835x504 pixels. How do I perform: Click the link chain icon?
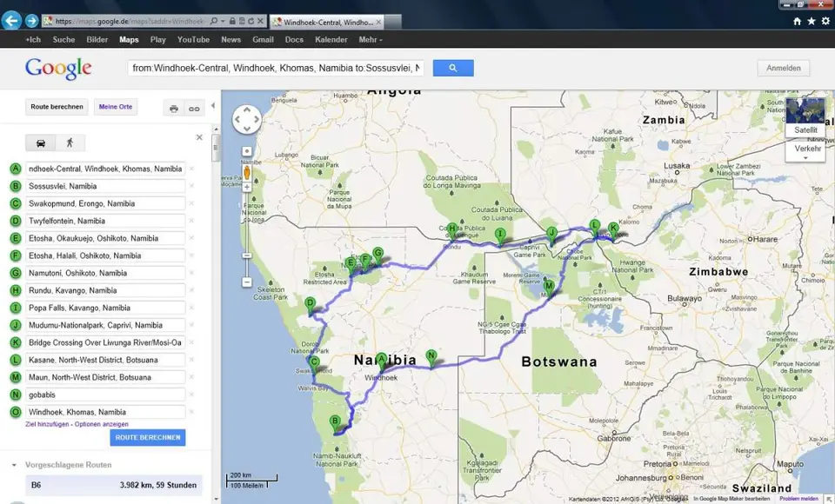click(194, 109)
